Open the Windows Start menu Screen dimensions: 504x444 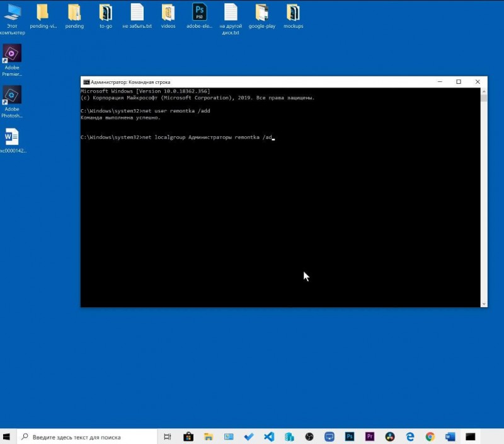[6, 436]
